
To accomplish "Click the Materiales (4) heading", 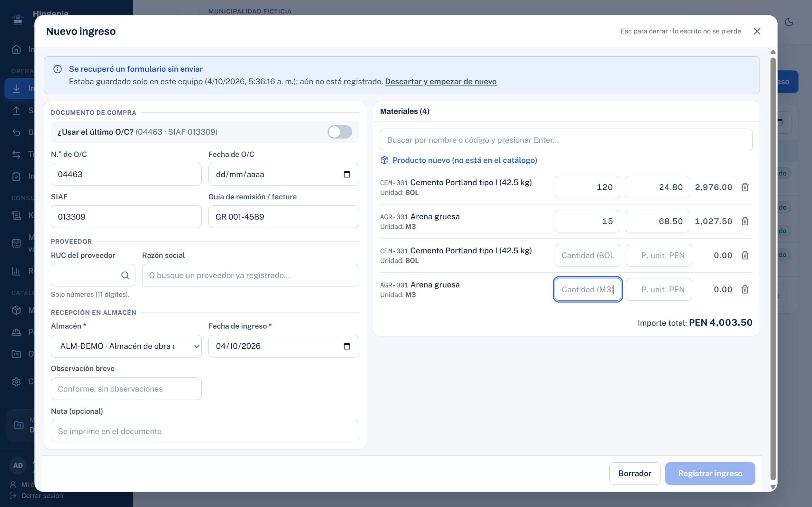I will point(405,111).
